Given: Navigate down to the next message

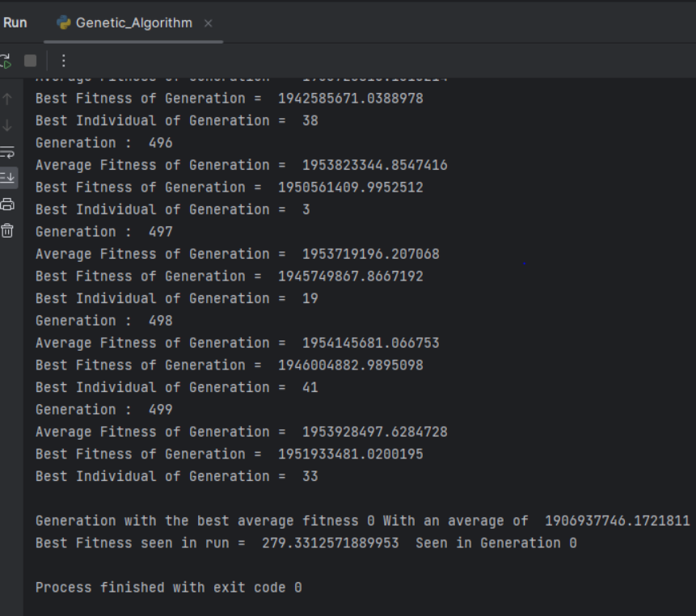Looking at the screenshot, I should click(x=7, y=126).
